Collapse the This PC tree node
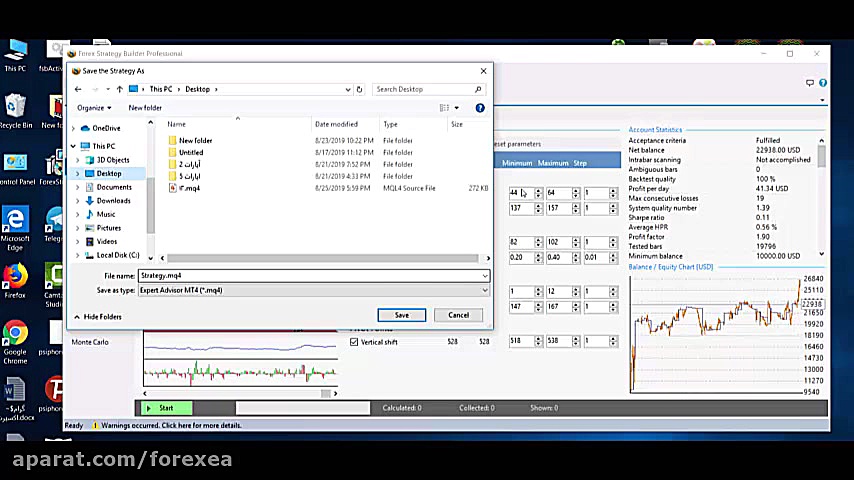854x480 pixels. [x=74, y=146]
